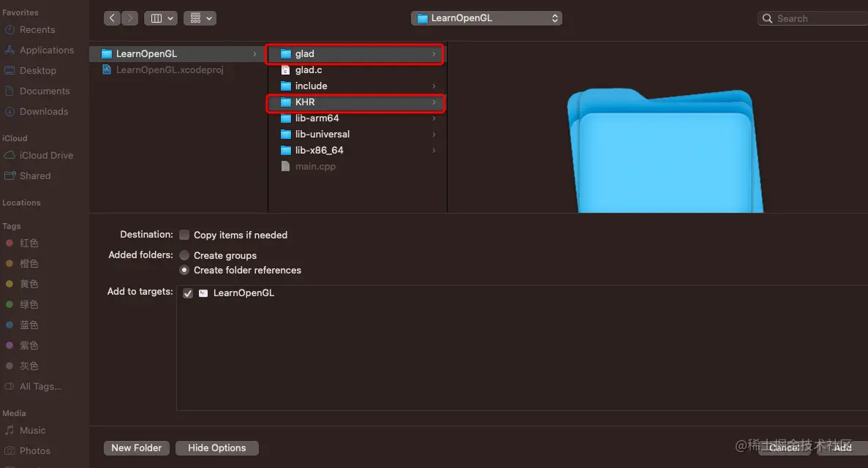
Task: Click the Search field
Action: [x=812, y=18]
